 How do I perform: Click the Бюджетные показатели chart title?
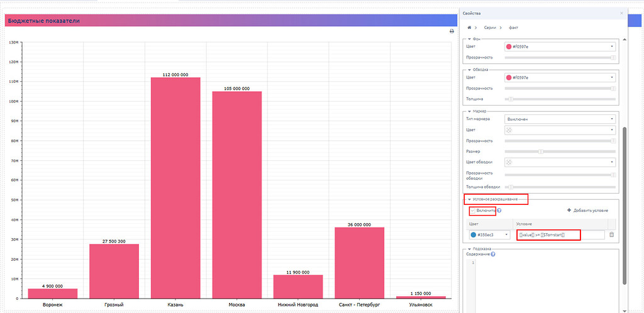coord(44,21)
